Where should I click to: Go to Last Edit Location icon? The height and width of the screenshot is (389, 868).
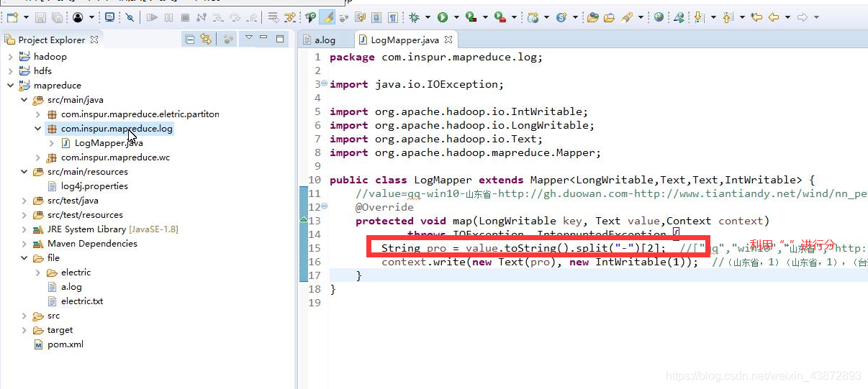757,17
